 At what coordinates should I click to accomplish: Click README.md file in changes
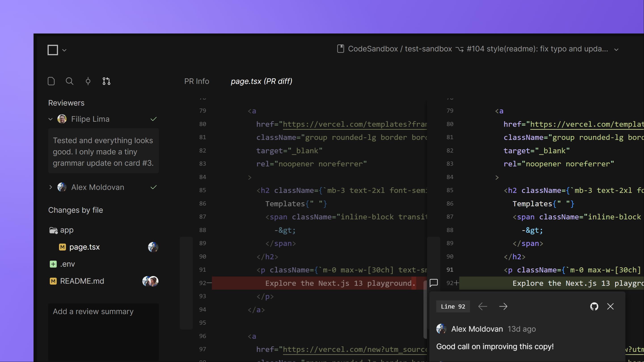pyautogui.click(x=82, y=281)
